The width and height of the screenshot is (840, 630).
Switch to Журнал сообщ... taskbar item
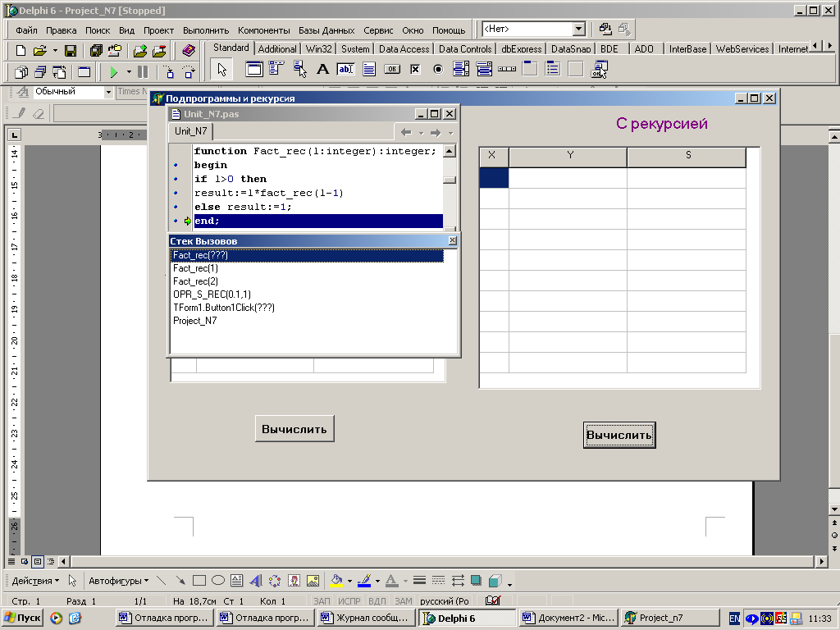[366, 619]
